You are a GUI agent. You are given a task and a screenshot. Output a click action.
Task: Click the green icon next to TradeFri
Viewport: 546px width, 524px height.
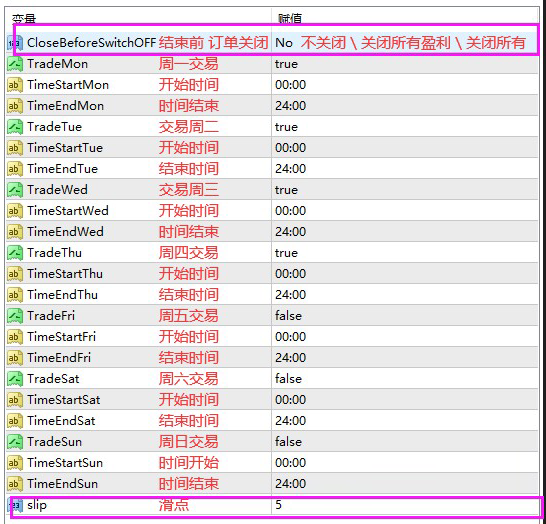(15, 316)
